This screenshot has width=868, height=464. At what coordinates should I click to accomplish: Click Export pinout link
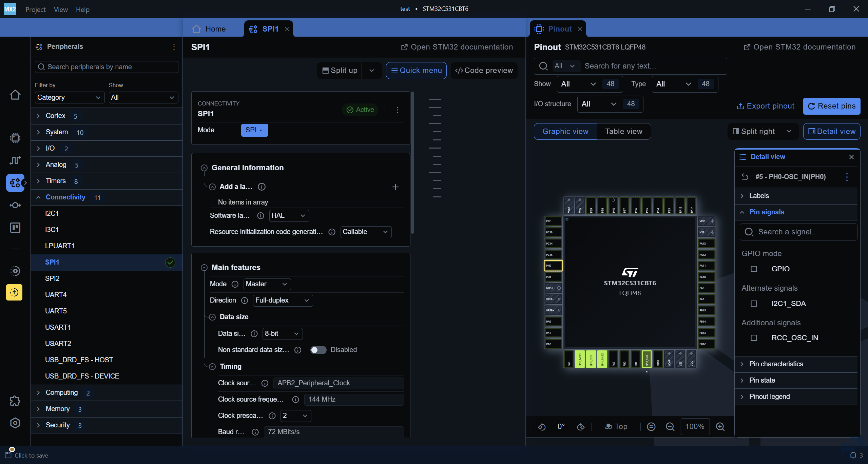point(766,106)
